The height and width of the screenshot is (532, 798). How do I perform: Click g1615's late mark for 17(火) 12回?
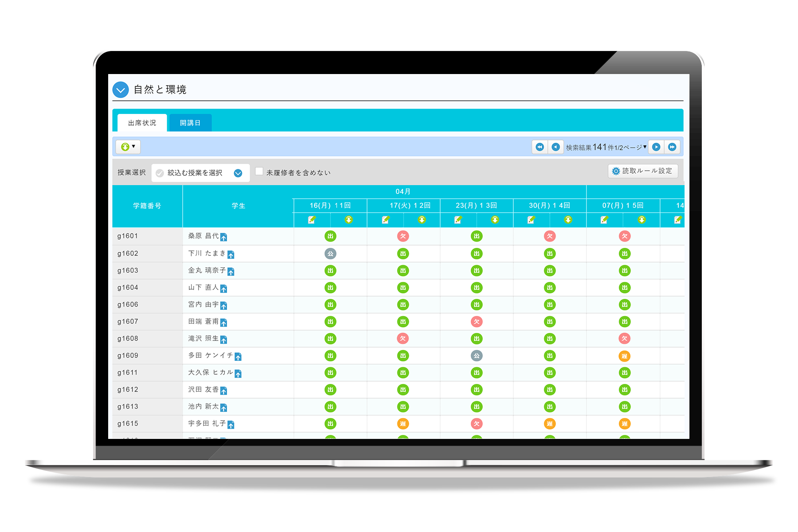(403, 424)
